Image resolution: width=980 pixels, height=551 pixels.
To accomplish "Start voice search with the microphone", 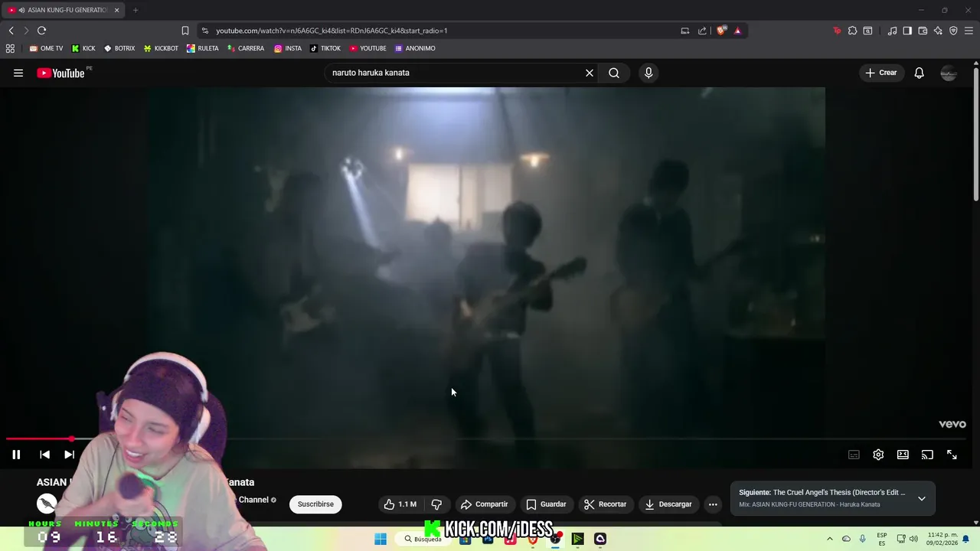I will (648, 73).
